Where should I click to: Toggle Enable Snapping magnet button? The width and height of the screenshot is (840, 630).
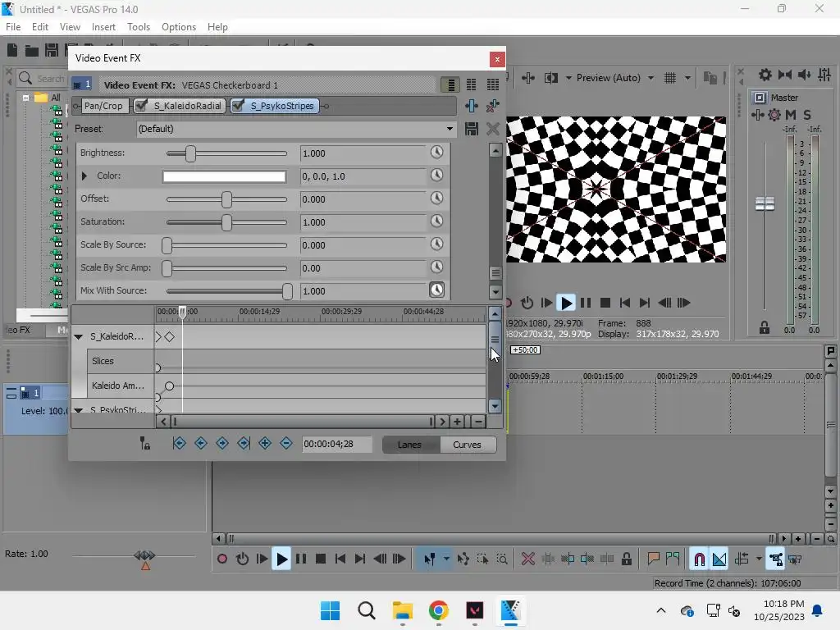click(x=699, y=559)
